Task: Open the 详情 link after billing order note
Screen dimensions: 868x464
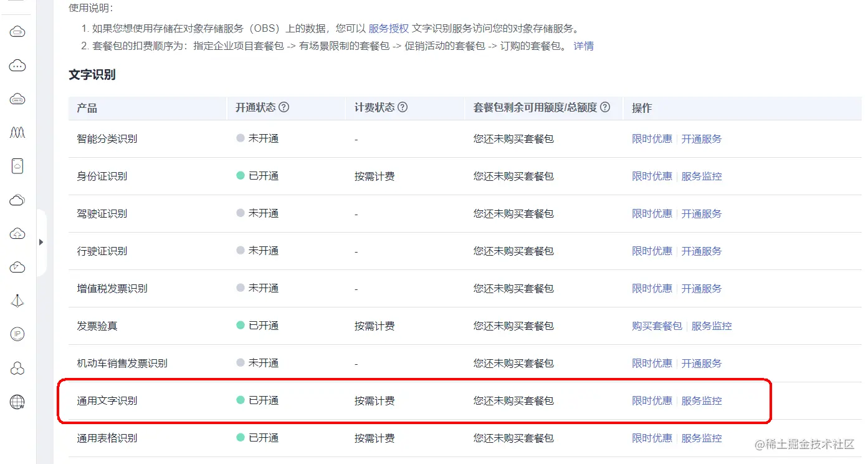Action: (x=584, y=46)
